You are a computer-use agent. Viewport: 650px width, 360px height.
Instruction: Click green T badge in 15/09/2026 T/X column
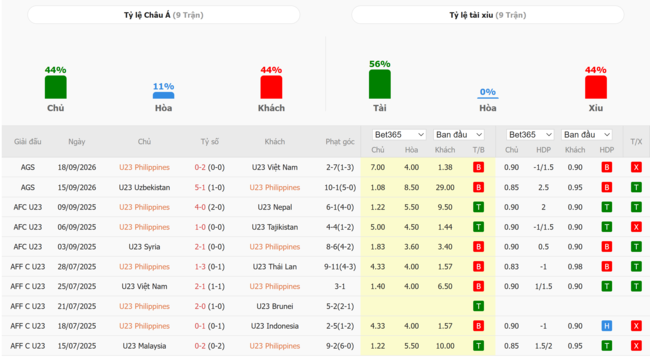point(636,187)
